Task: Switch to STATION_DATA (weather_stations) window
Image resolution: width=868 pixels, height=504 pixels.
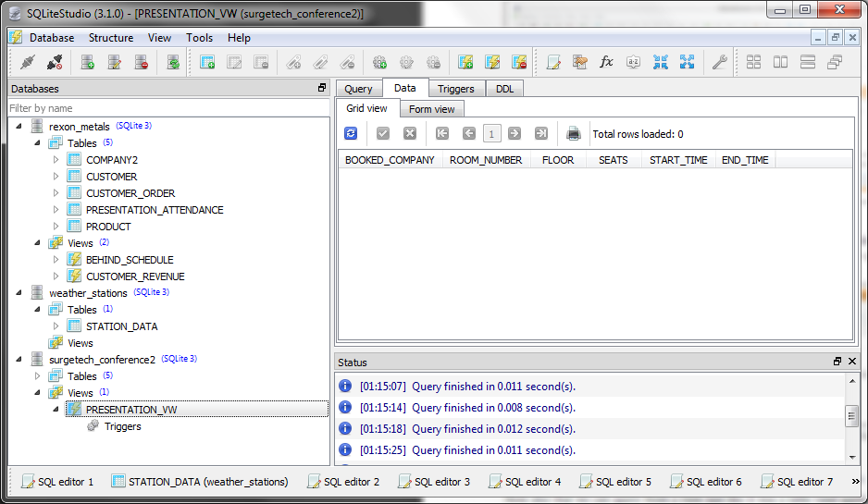Action: (201, 482)
